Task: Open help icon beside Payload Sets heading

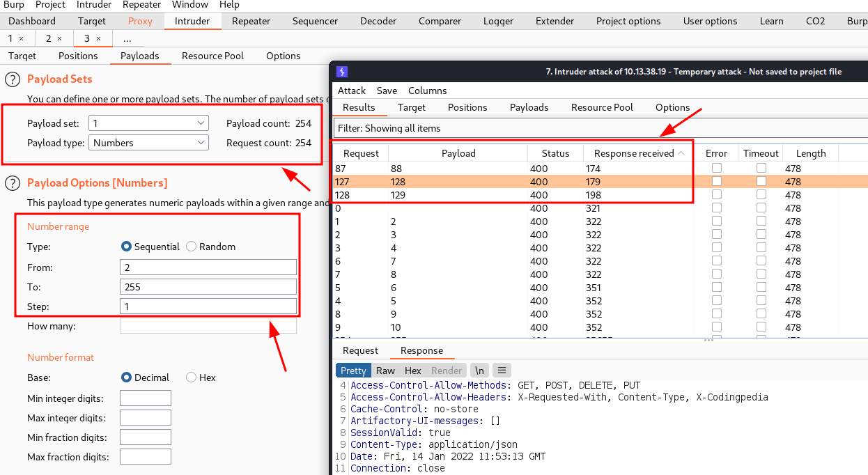Action: tap(12, 79)
